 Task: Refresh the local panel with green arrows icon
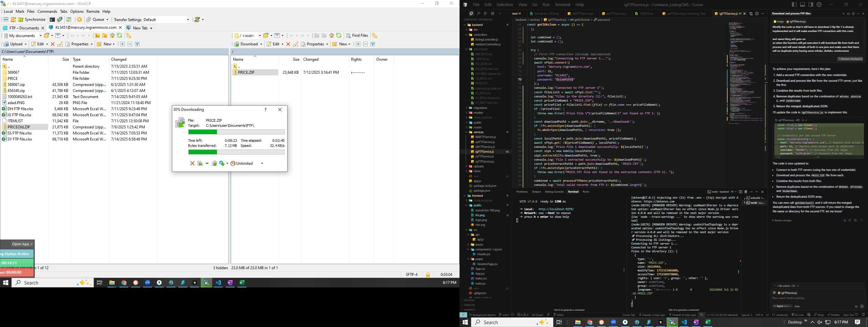119,35
